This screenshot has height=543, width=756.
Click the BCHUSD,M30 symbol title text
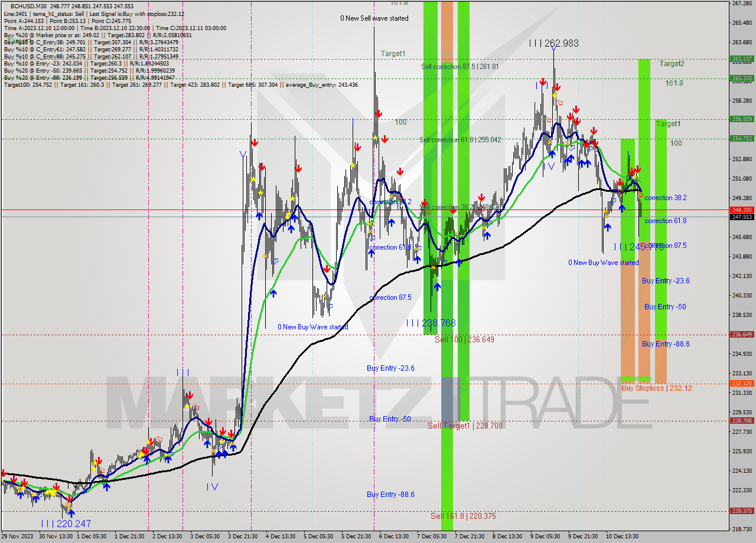(x=30, y=6)
